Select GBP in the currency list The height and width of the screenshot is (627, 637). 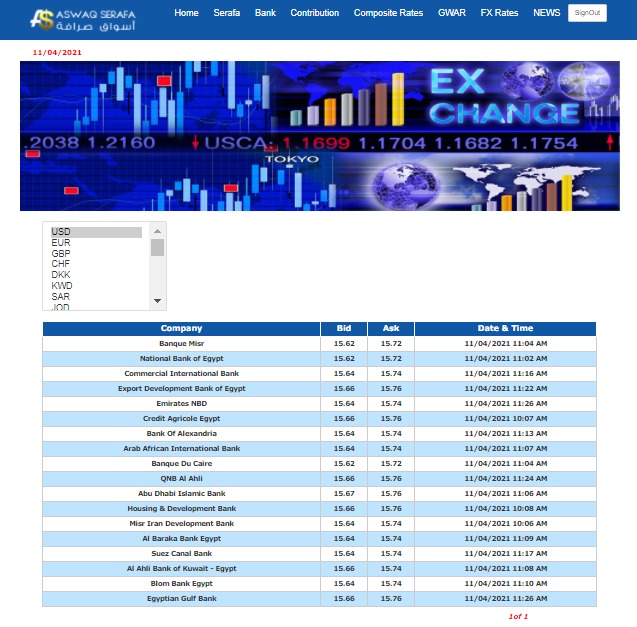tap(96, 253)
